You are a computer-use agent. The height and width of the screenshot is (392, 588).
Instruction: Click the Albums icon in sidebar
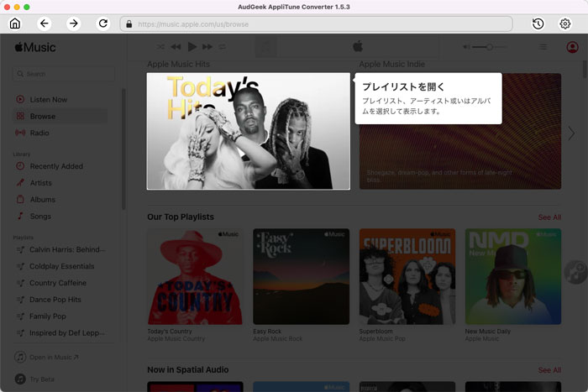pyautogui.click(x=20, y=200)
